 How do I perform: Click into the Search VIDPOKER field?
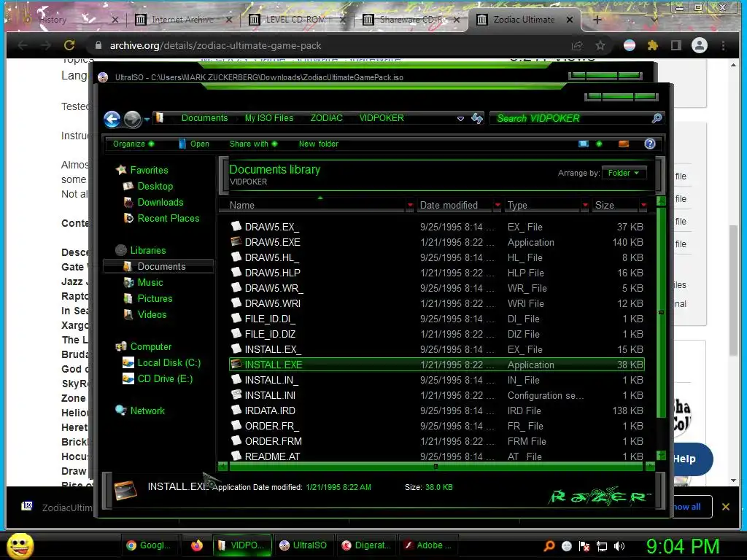click(572, 118)
